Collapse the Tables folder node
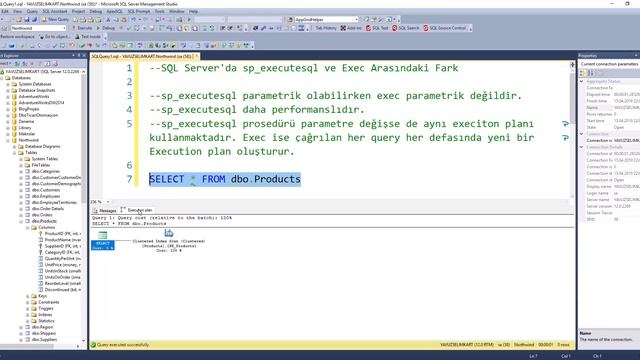 [x=15, y=153]
